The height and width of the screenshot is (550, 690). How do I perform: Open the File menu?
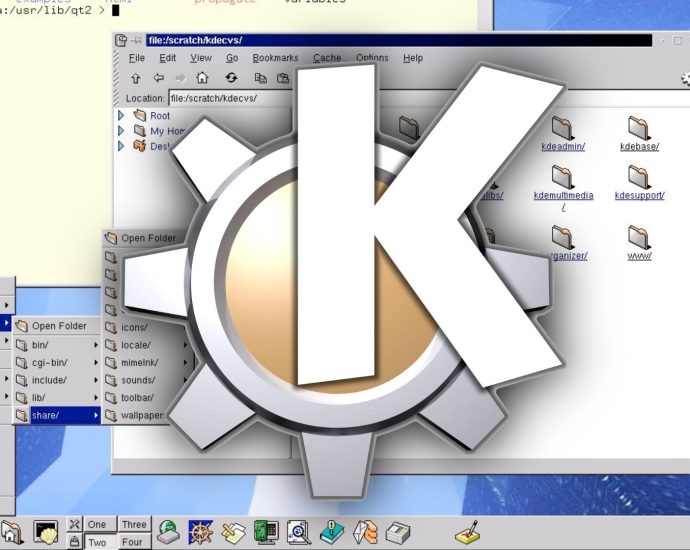click(x=136, y=58)
